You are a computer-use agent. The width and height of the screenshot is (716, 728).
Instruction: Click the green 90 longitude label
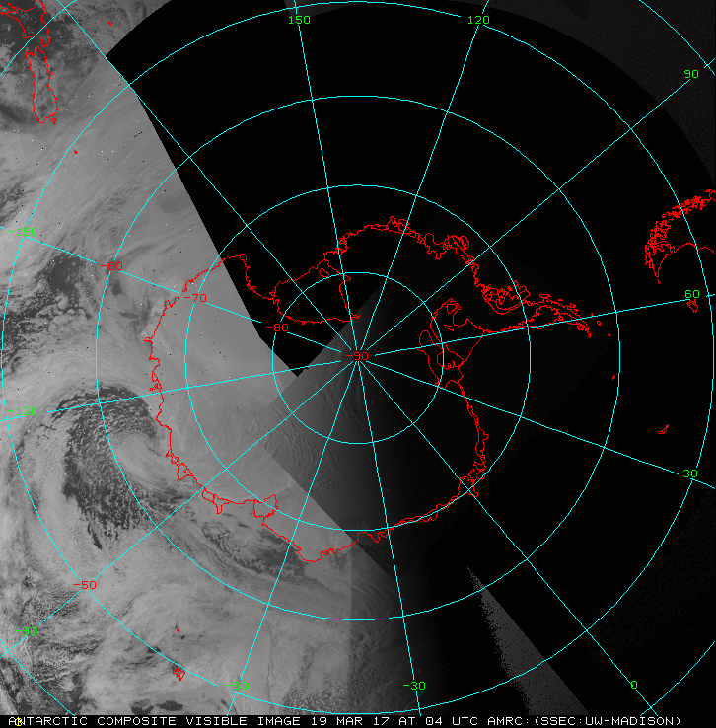(x=691, y=74)
